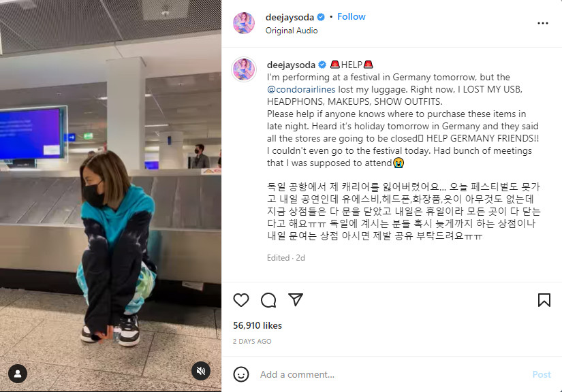Screen dimensions: 562x392
Task: Open the three-dot more options menu
Action: click(x=543, y=23)
